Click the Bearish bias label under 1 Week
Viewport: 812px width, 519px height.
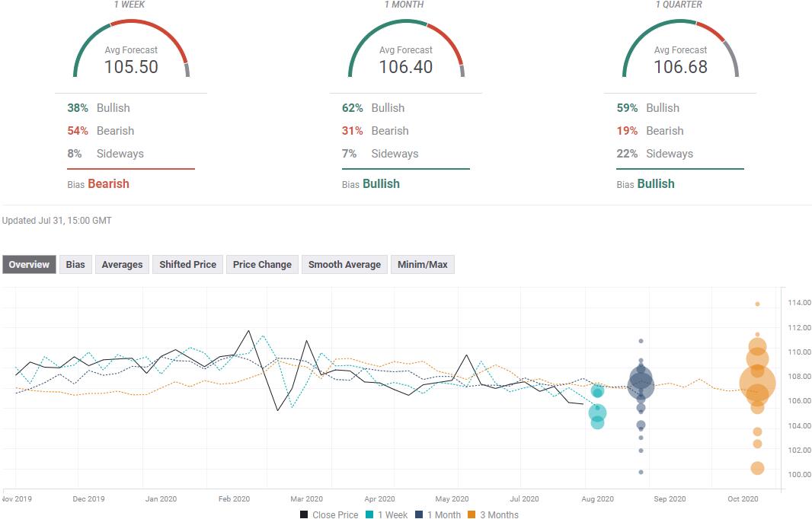point(108,183)
